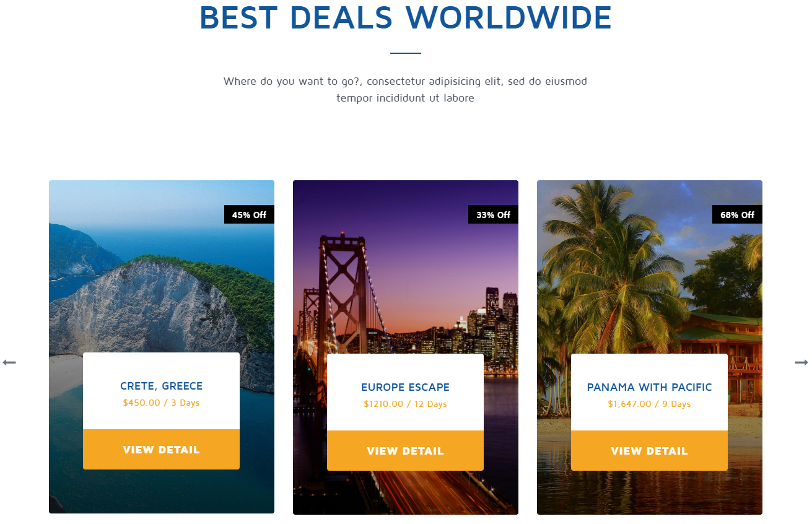Viewport: 812px width, 524px height.
Task: Click the Best Deals Worldwide heading
Action: pos(406,17)
